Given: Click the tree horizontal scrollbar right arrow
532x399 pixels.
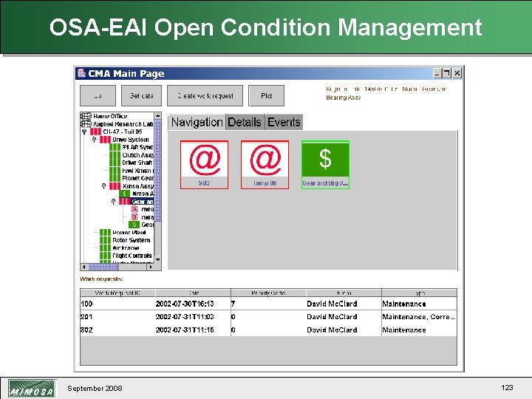Looking at the screenshot, I should (x=151, y=267).
